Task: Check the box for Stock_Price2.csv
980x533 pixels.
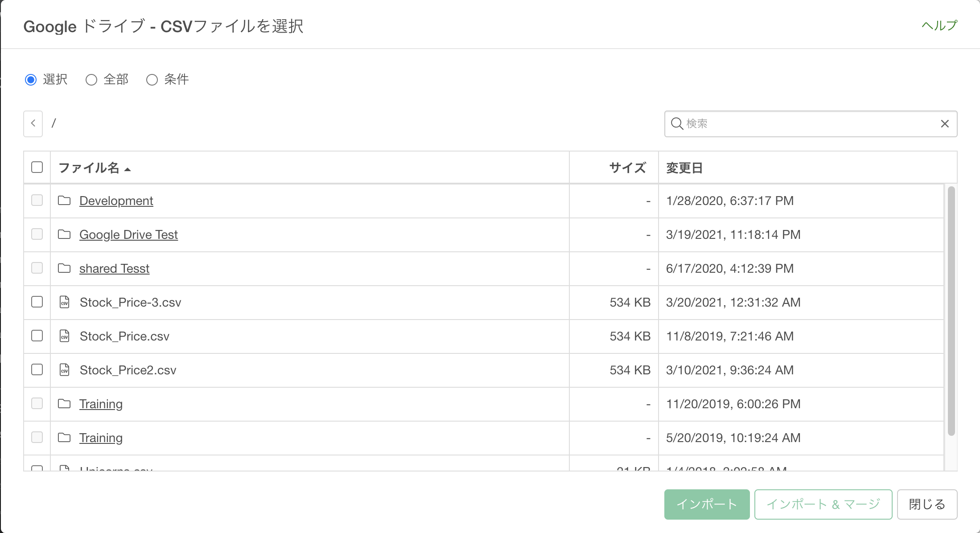Action: click(x=37, y=369)
